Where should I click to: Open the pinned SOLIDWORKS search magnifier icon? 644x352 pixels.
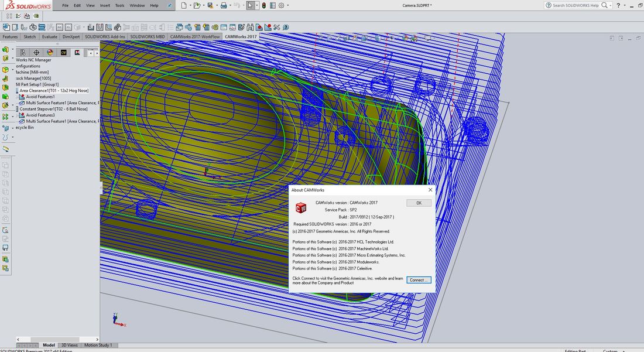coord(605,5)
